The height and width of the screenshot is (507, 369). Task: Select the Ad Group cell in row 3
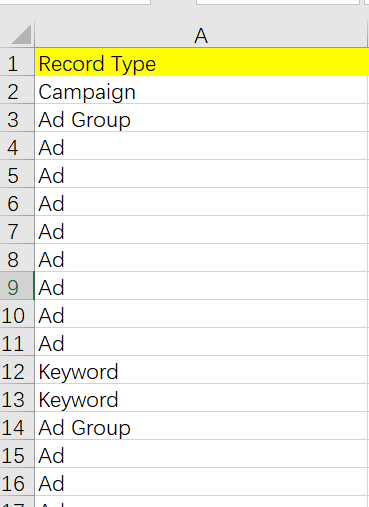pyautogui.click(x=202, y=118)
